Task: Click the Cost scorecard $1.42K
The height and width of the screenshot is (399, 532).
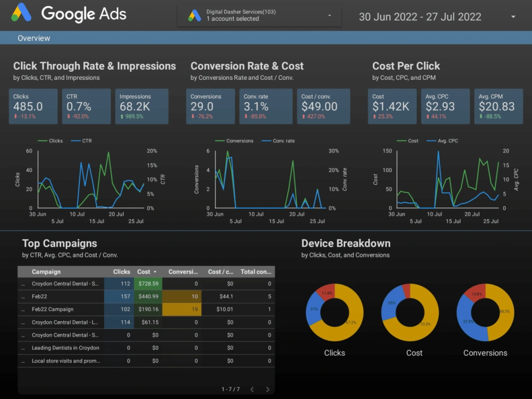Action: (x=392, y=106)
